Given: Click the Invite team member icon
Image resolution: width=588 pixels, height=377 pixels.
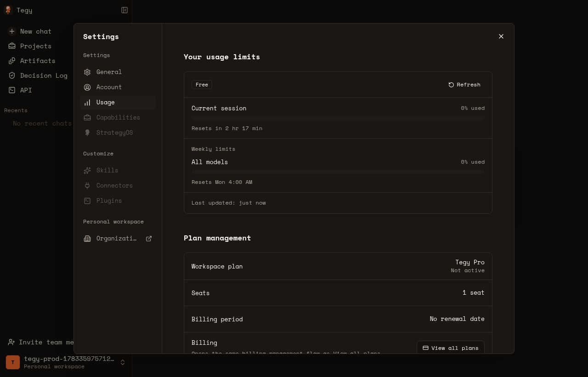Looking at the screenshot, I should click(11, 342).
